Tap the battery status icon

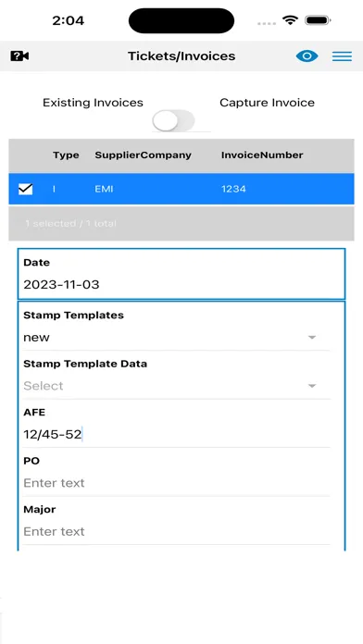[318, 20]
